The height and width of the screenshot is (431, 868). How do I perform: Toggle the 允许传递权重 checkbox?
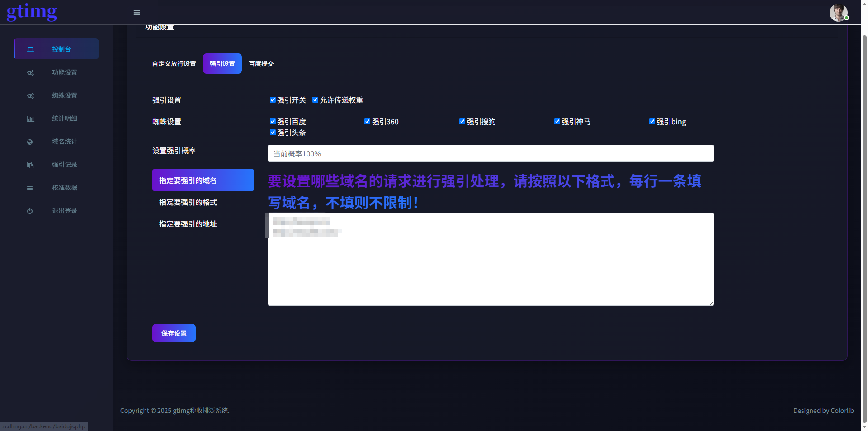[316, 100]
